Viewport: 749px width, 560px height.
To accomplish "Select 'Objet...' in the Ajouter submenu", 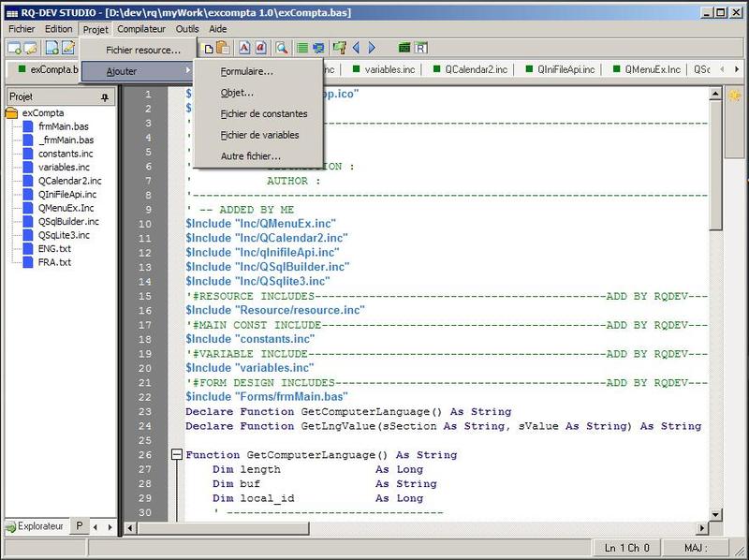I will click(x=258, y=93).
